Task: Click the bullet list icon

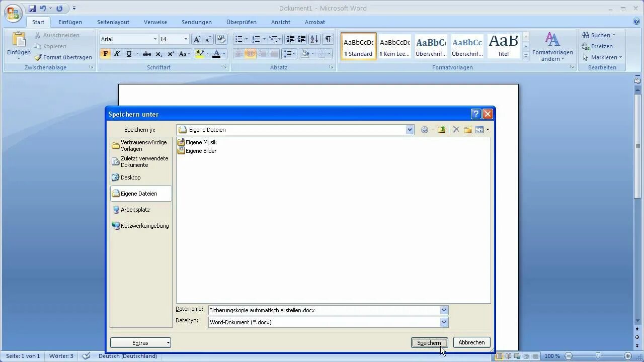Action: pyautogui.click(x=239, y=39)
